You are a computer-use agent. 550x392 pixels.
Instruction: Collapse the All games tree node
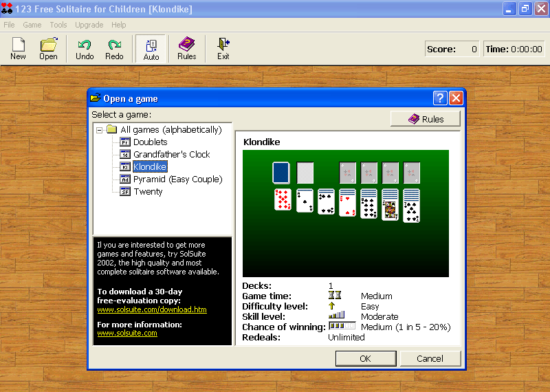click(99, 130)
